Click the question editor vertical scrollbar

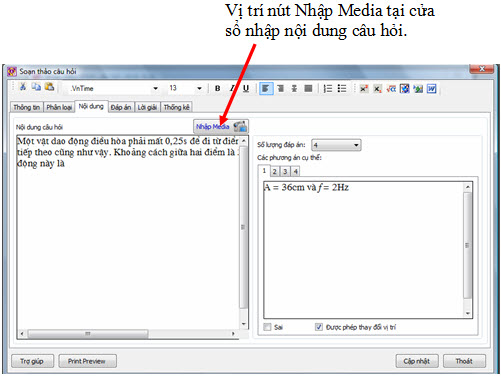[244, 227]
